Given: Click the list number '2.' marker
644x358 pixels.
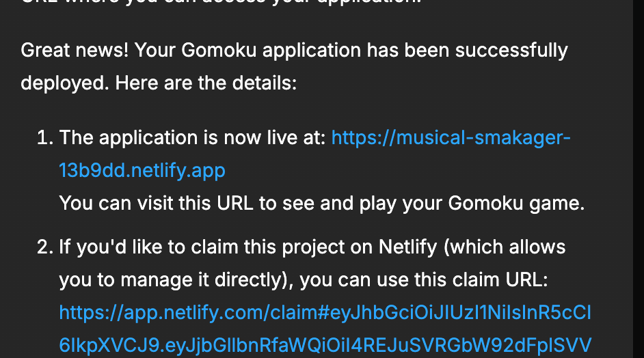Looking at the screenshot, I should tap(44, 247).
